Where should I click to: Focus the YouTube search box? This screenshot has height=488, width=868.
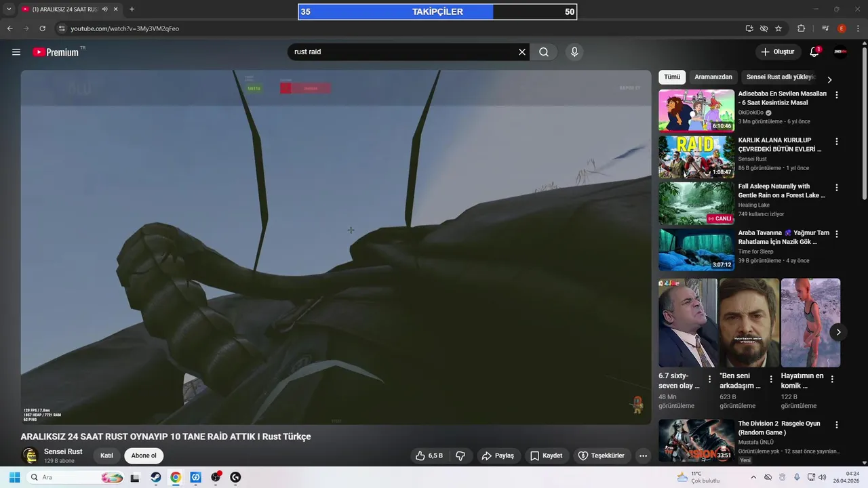(x=403, y=52)
